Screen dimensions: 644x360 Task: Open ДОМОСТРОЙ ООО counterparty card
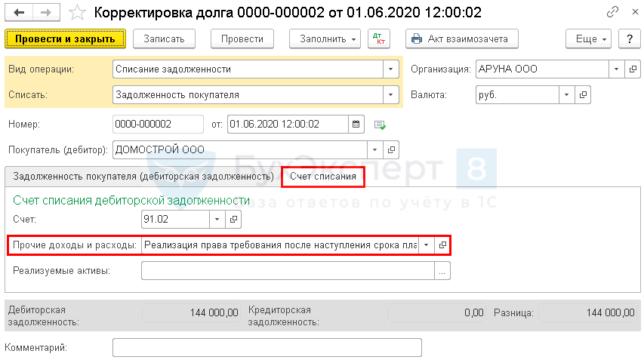(391, 149)
